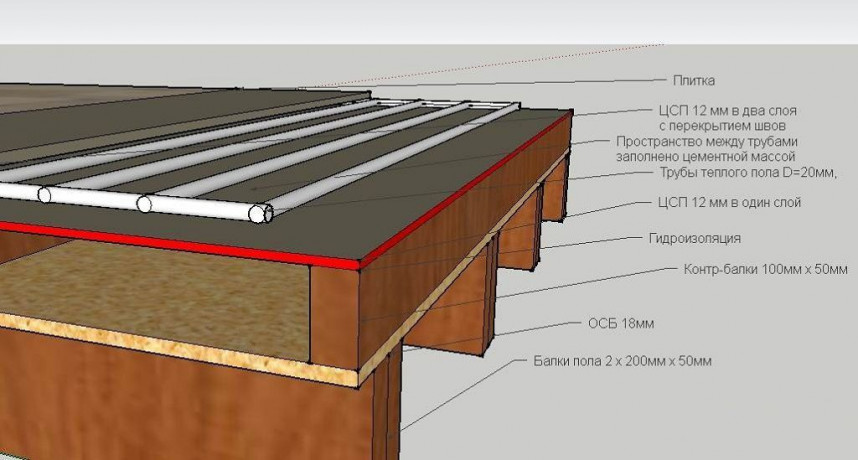The image size is (858, 460).
Task: Click the Плитка label text
Action: [693, 80]
